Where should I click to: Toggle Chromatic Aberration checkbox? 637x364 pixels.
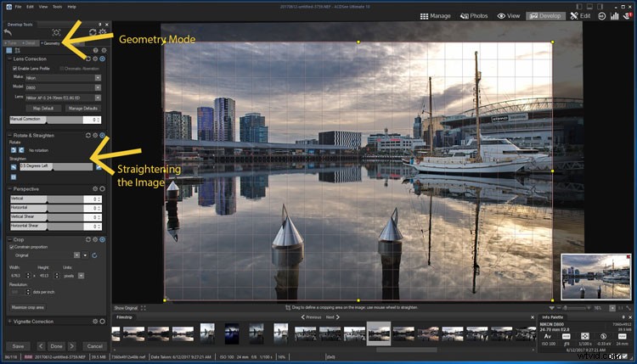point(62,69)
